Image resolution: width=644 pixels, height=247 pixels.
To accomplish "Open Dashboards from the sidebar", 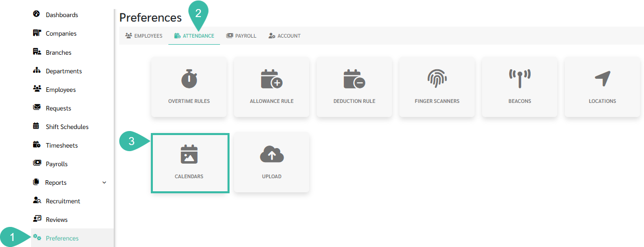I will click(62, 15).
